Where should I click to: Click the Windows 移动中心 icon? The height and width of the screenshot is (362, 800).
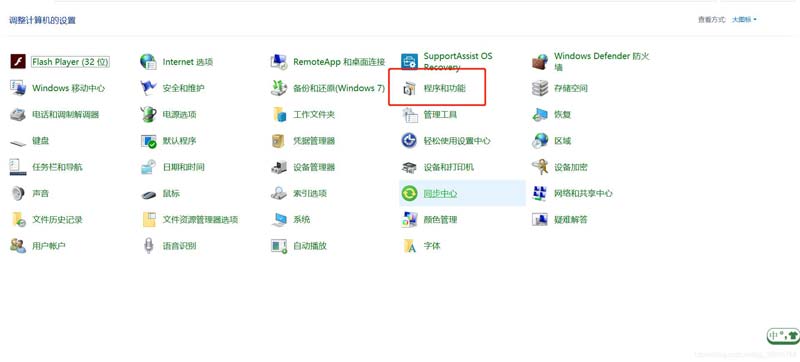point(18,88)
